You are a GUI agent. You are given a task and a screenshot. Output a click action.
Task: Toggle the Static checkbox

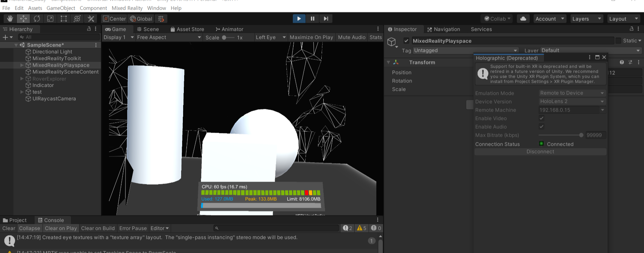tap(619, 41)
